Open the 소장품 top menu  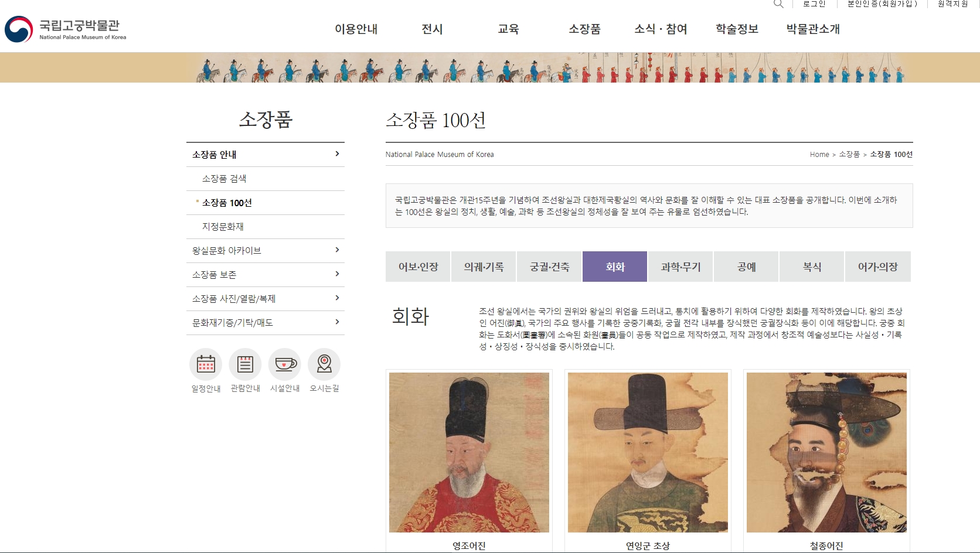[x=585, y=29]
